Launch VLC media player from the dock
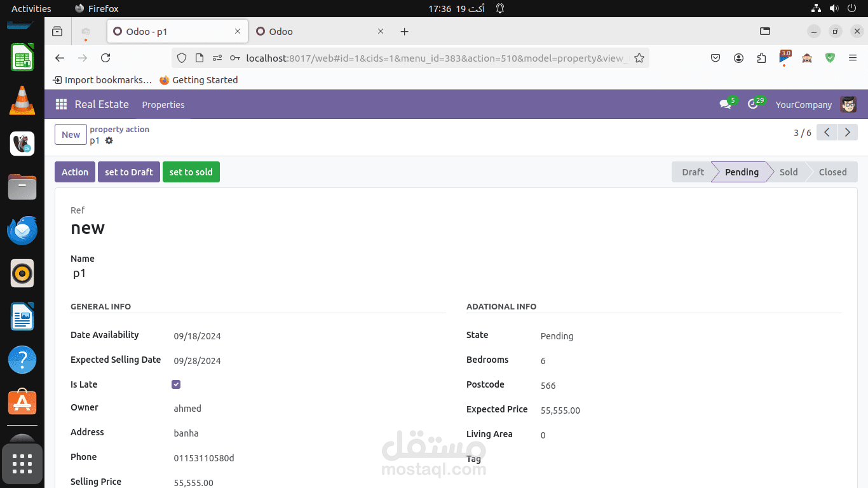868x488 pixels. click(22, 102)
